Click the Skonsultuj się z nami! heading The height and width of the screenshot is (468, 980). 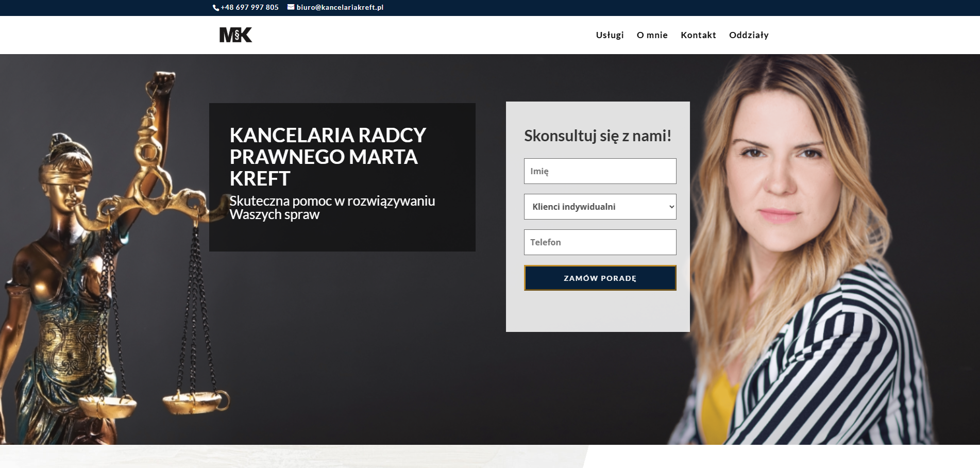pos(598,136)
